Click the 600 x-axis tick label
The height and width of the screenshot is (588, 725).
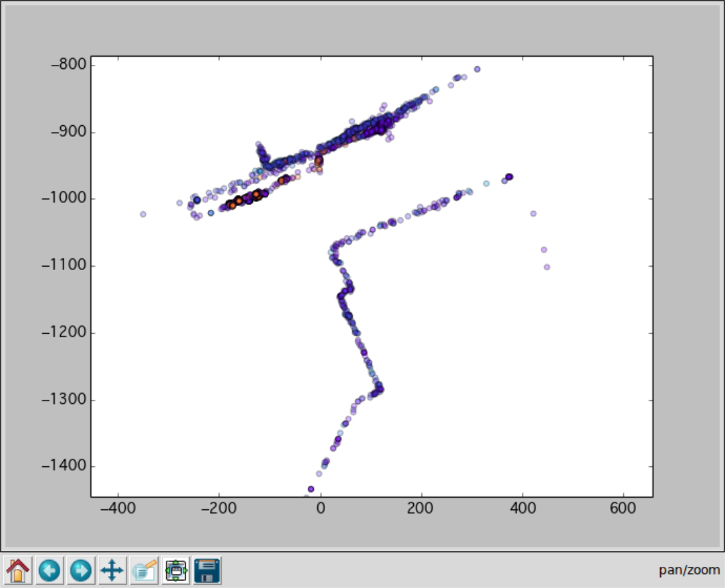(x=624, y=510)
